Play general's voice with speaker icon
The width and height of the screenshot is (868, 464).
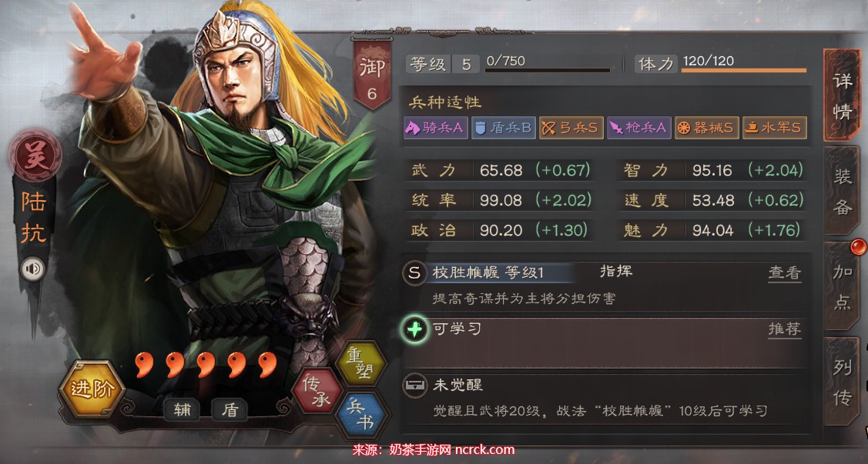coord(33,269)
